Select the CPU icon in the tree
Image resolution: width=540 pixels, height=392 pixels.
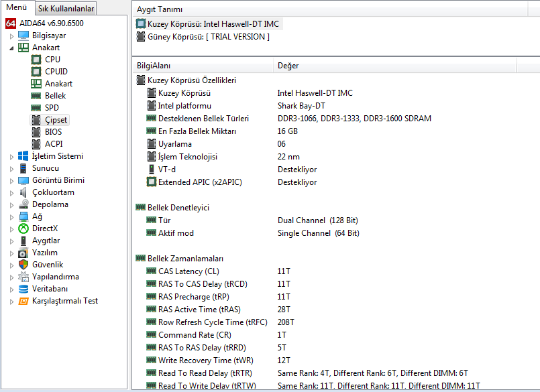point(36,60)
